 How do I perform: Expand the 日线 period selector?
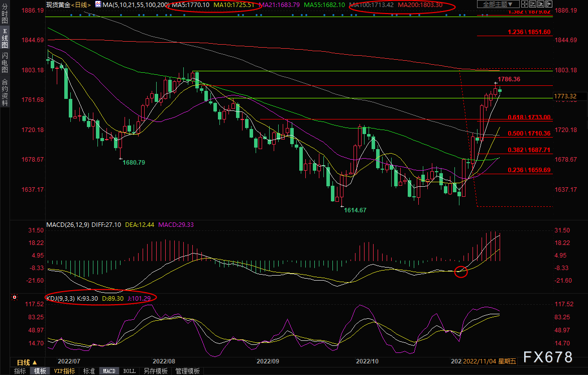coord(27,362)
